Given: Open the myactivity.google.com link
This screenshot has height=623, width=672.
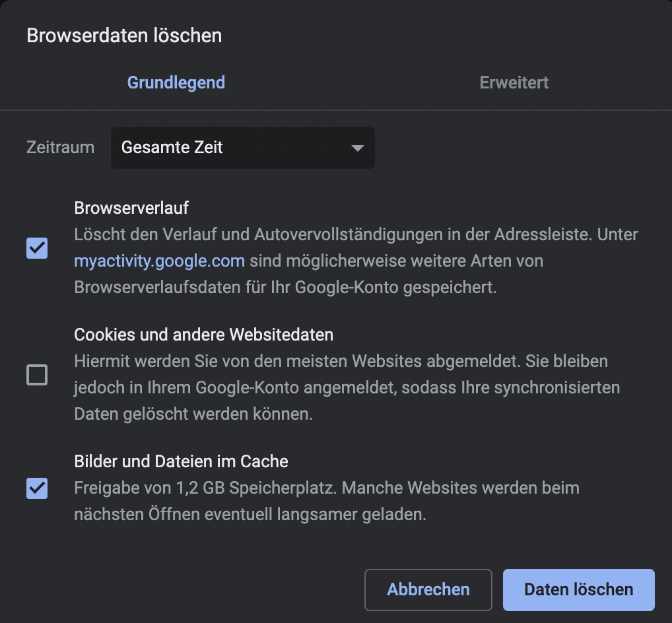Looking at the screenshot, I should point(159,261).
